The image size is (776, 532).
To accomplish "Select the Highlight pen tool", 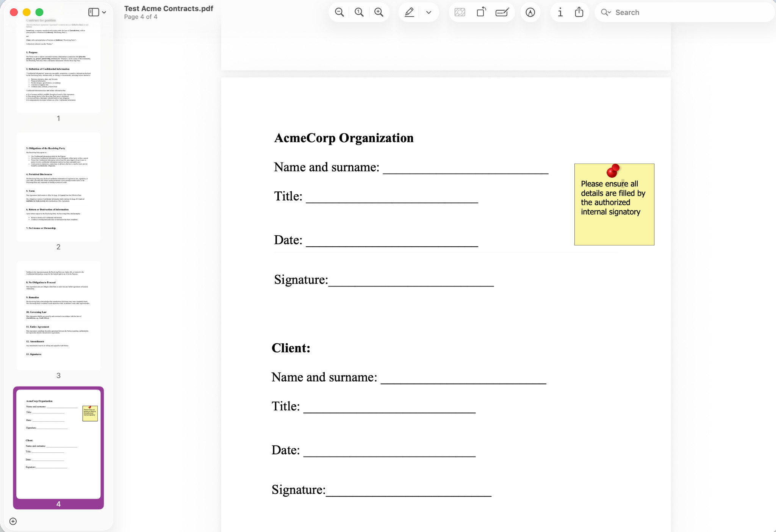I will (409, 13).
